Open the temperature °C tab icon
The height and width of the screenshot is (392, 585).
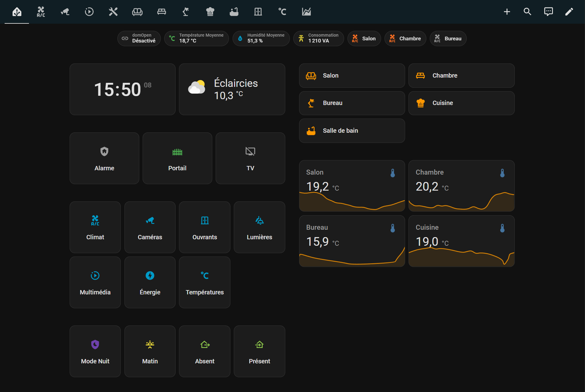click(282, 12)
